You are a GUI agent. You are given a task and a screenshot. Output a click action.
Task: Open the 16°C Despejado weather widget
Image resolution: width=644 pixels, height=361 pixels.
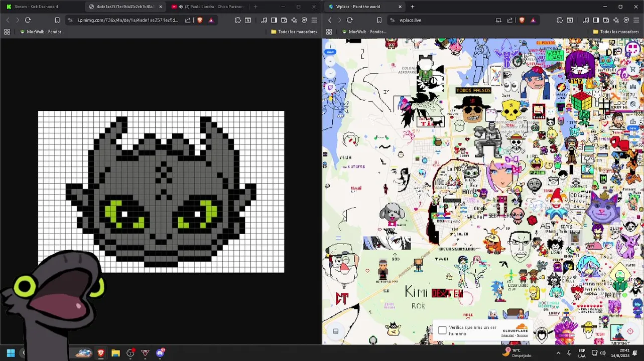pos(518,353)
